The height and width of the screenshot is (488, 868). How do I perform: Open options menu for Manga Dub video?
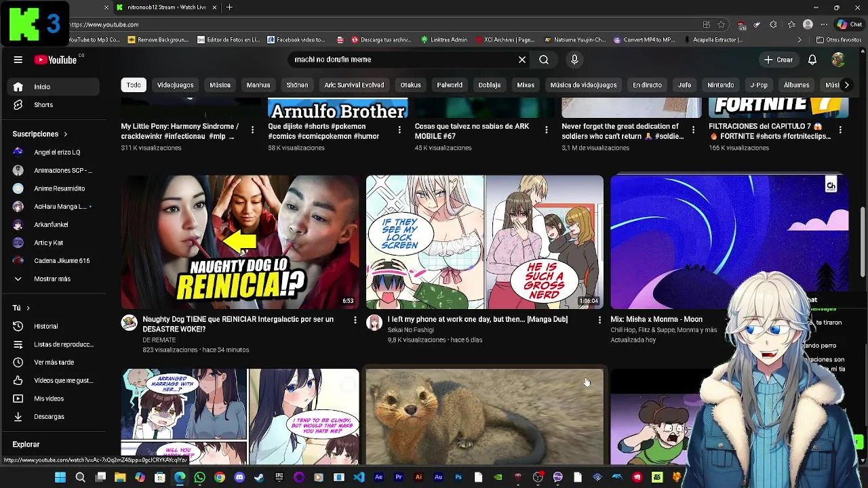pyautogui.click(x=599, y=319)
